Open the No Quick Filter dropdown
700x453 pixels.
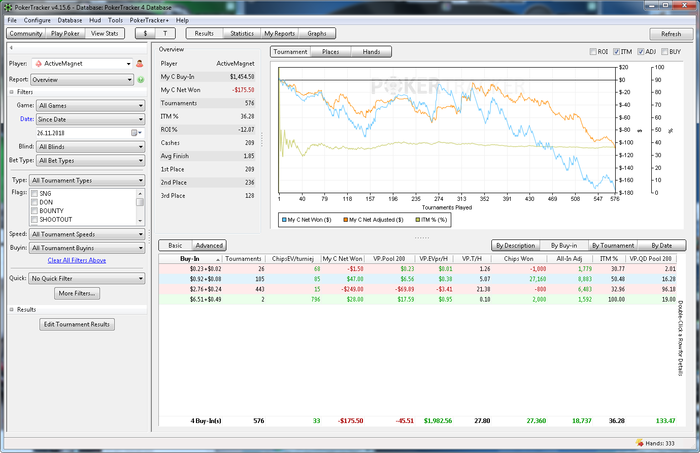coord(87,278)
